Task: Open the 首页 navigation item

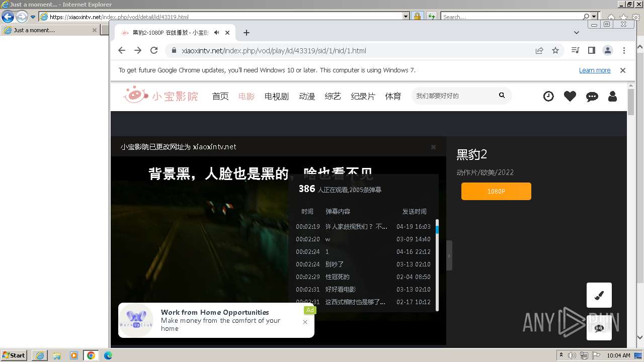Action: coord(220,96)
